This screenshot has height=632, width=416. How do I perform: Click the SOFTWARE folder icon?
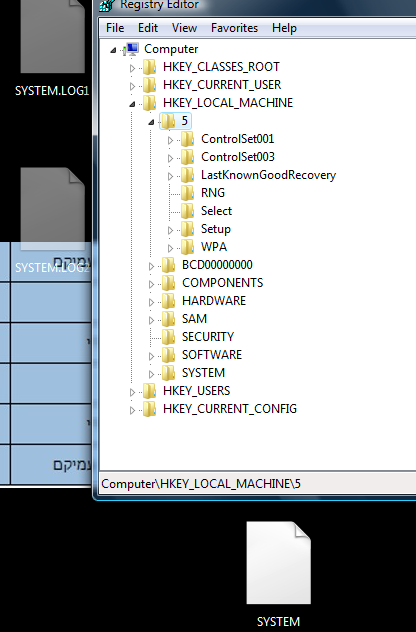pos(168,355)
